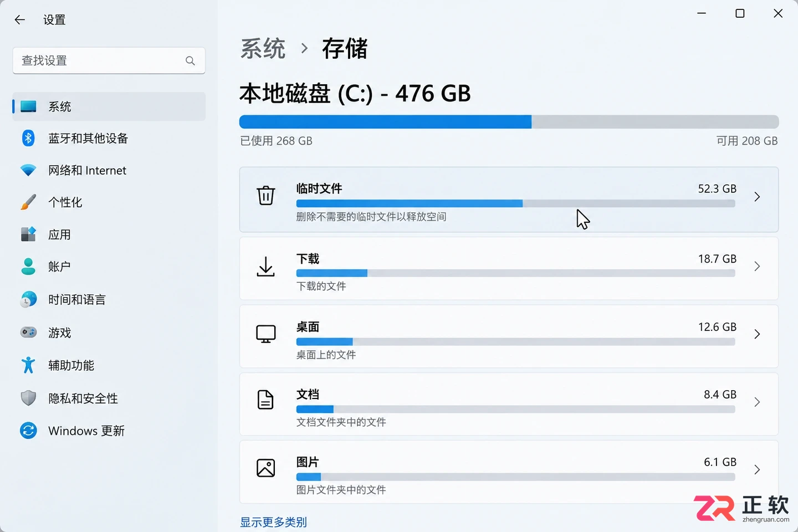Open 蓝牙和其他设备 settings
Image resolution: width=798 pixels, height=532 pixels.
point(109,138)
